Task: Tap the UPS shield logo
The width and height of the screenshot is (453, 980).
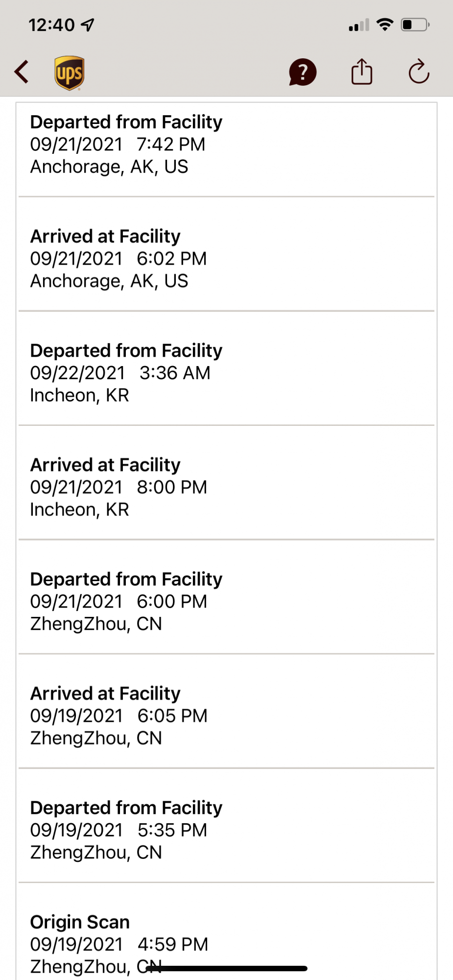Action: [69, 73]
